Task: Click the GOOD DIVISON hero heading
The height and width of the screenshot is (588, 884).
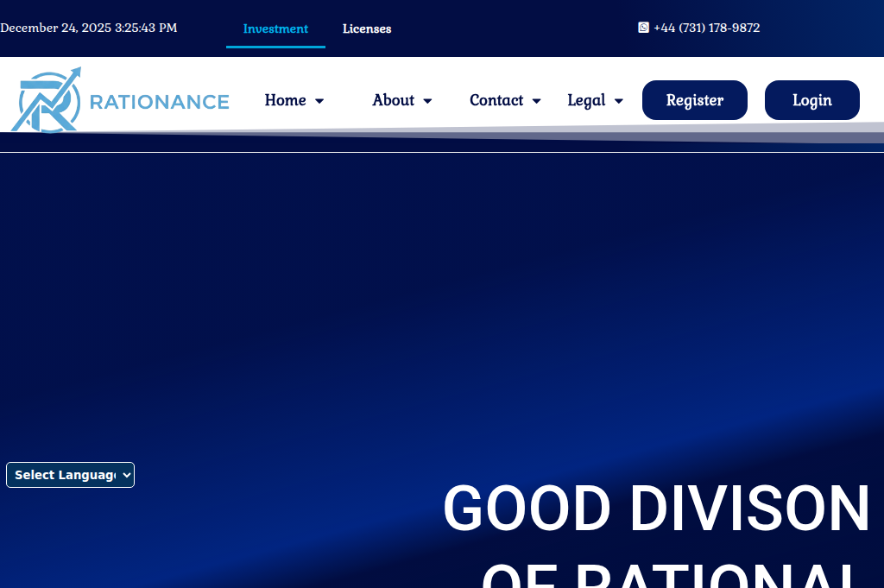Action: (x=654, y=509)
